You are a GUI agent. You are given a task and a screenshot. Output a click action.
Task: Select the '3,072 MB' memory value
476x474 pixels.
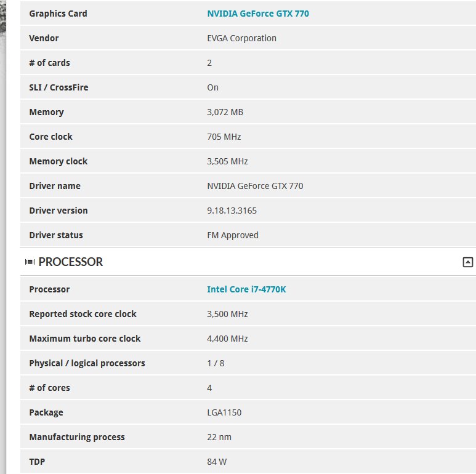225,112
